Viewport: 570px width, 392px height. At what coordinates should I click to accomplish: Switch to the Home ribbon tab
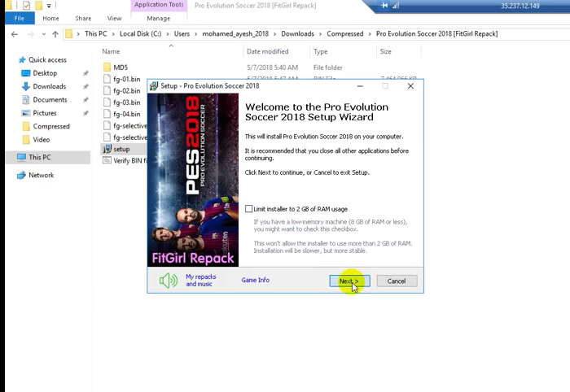(50, 18)
